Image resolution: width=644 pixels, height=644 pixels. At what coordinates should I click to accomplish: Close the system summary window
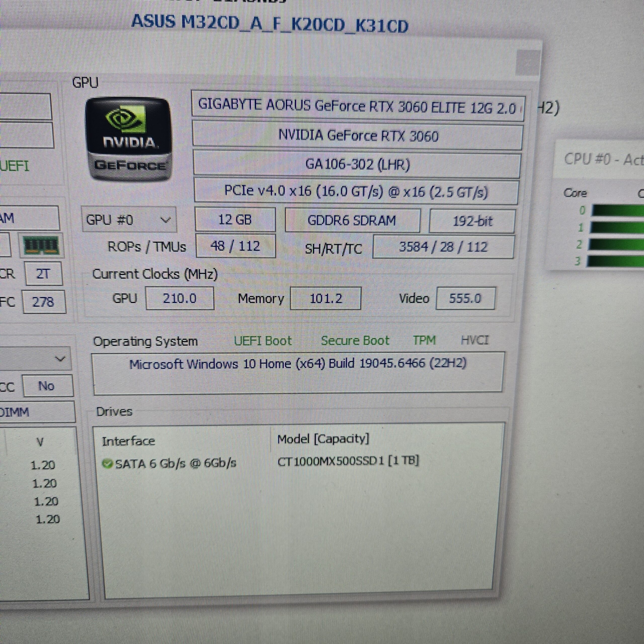[528, 62]
